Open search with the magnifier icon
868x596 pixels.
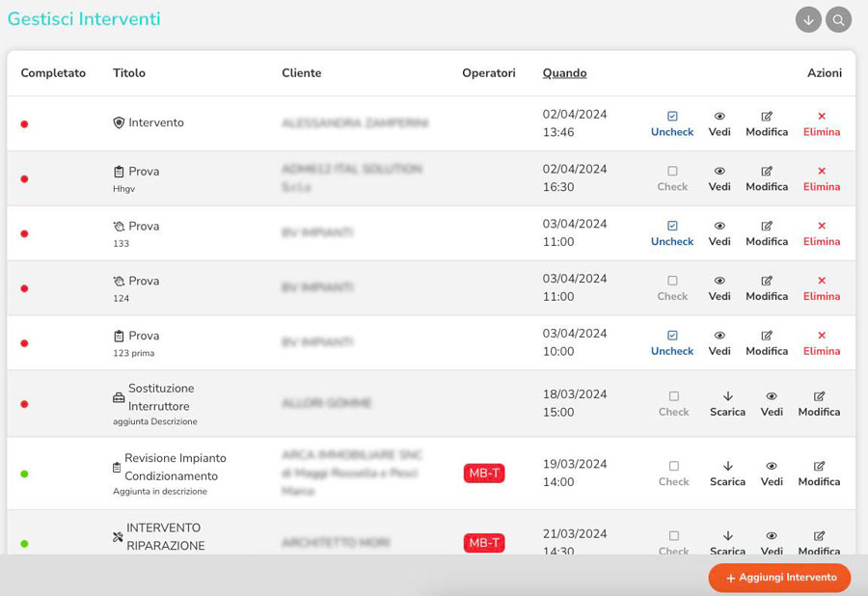(x=839, y=20)
